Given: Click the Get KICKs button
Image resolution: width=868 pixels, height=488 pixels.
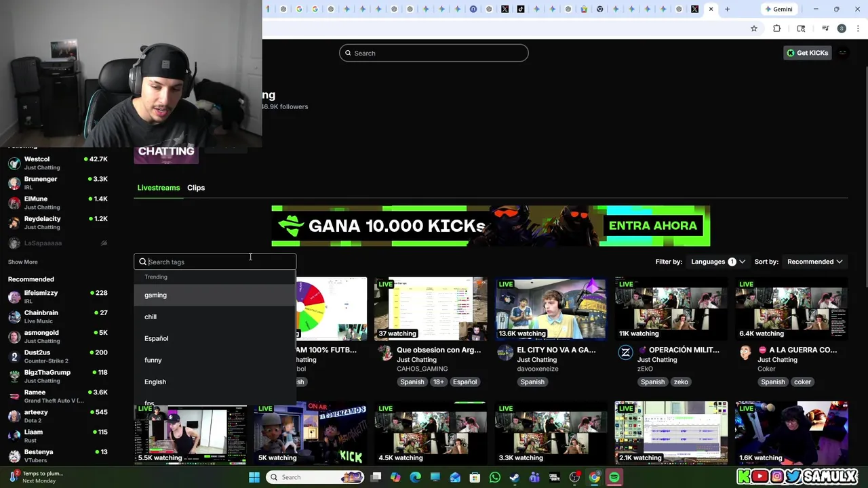Looking at the screenshot, I should click(808, 53).
